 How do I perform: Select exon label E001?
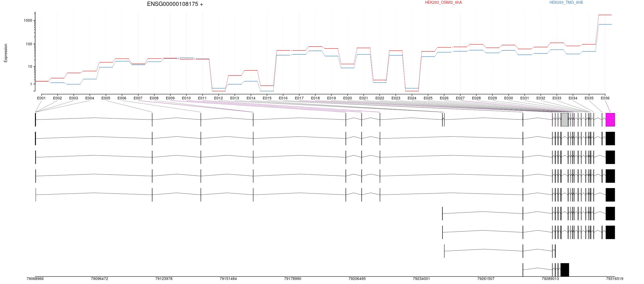click(41, 98)
